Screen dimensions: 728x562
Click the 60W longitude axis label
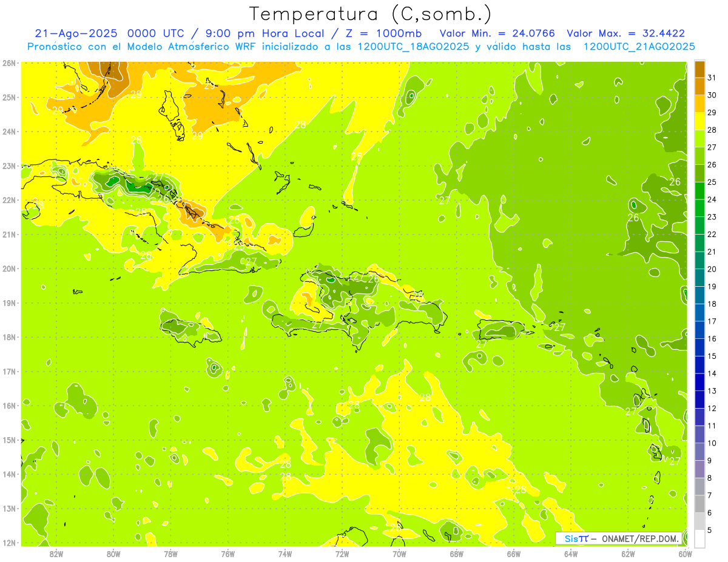tap(686, 554)
